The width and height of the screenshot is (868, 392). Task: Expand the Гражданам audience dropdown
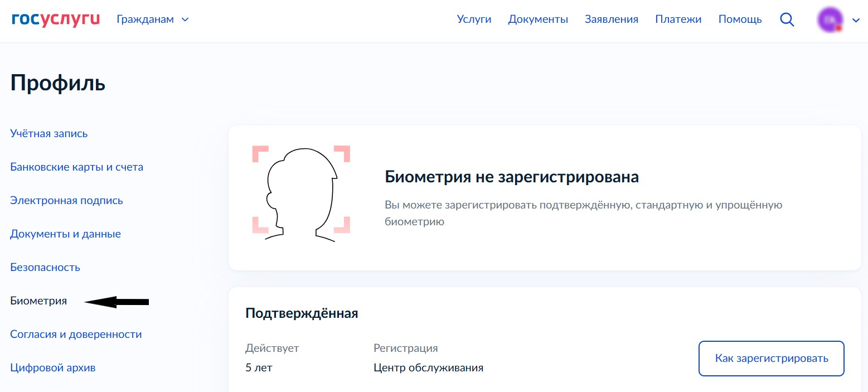(153, 20)
